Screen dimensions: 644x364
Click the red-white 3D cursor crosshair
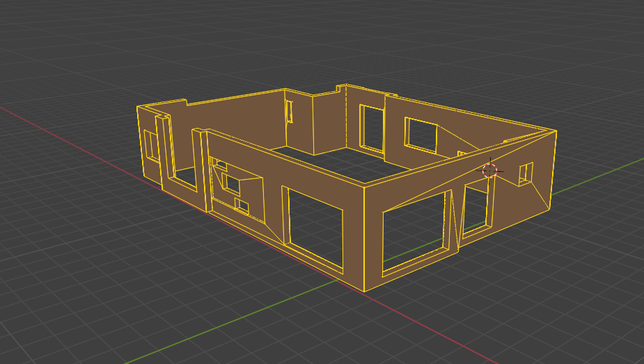point(489,171)
